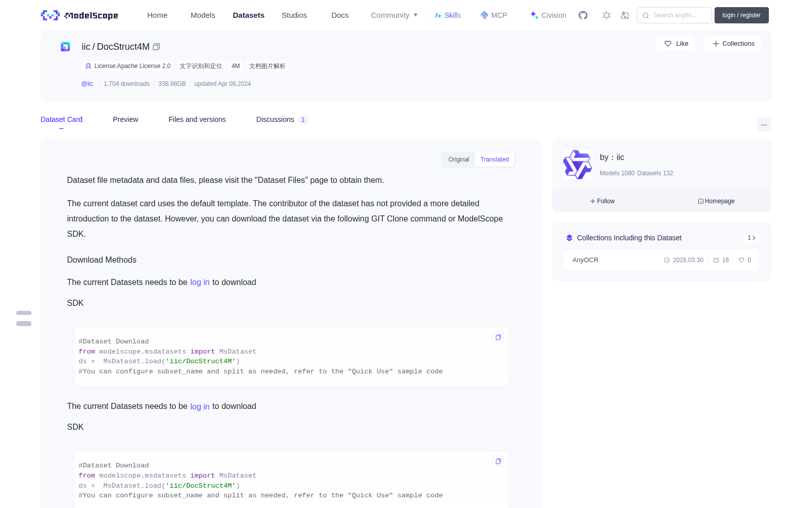
Task: Go to the Home page
Action: coord(157,15)
